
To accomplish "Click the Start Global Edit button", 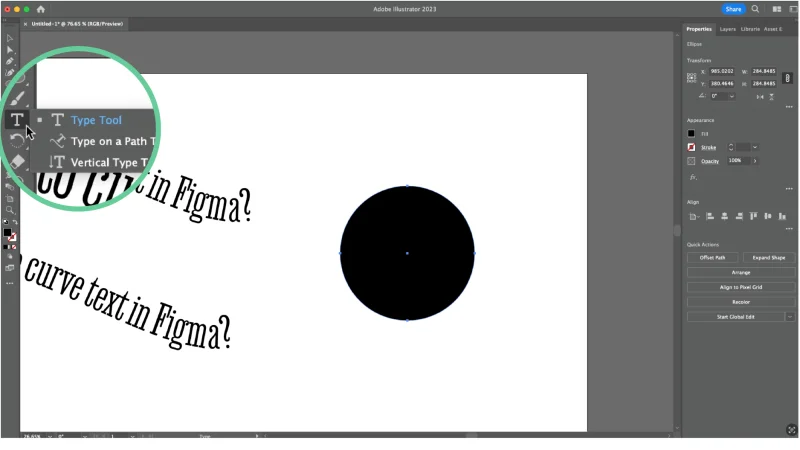I will click(735, 317).
